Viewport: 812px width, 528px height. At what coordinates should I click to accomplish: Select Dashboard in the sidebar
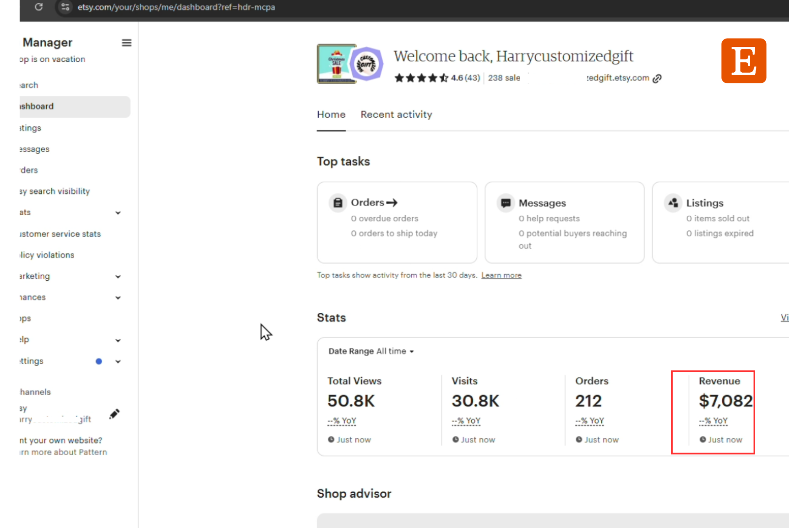pyautogui.click(x=75, y=106)
